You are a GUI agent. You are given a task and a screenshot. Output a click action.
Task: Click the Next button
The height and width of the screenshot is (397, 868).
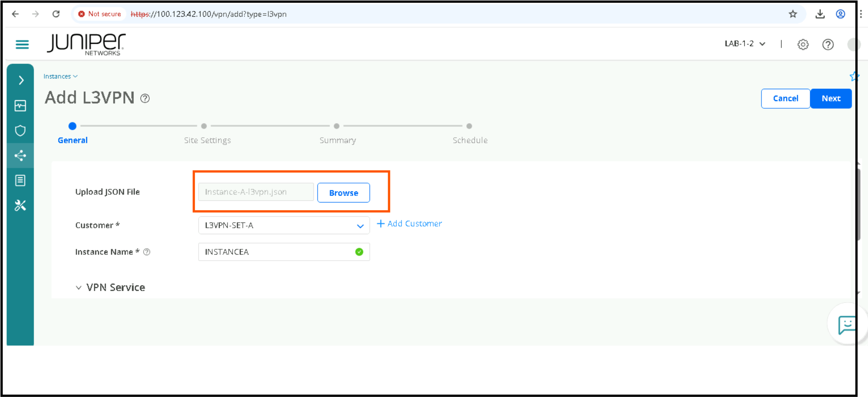click(831, 98)
